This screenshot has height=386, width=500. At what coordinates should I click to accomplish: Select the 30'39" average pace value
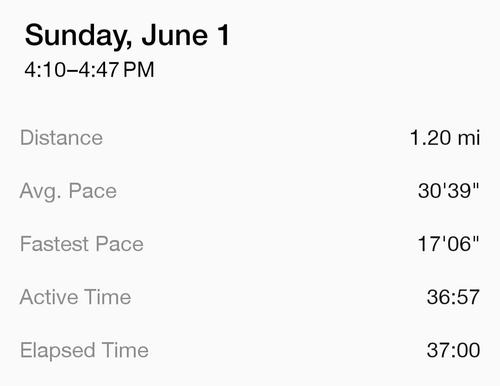click(449, 191)
